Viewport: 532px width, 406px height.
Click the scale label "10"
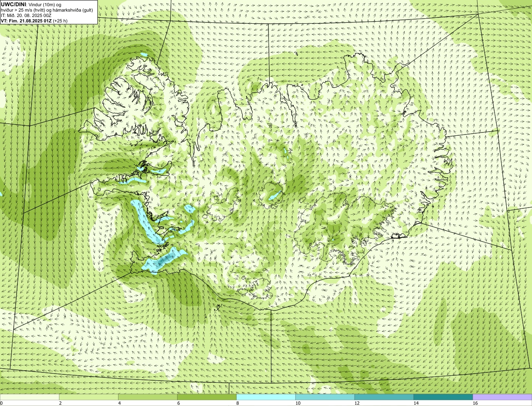pos(298,403)
